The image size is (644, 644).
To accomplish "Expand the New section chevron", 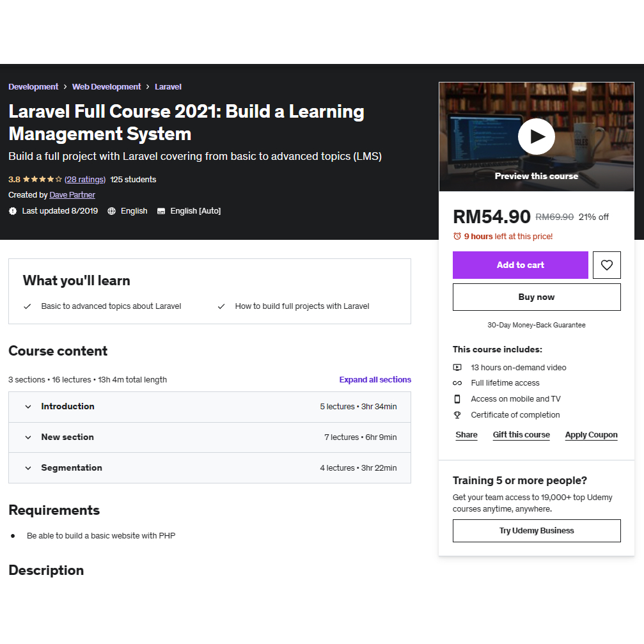I will [x=28, y=437].
